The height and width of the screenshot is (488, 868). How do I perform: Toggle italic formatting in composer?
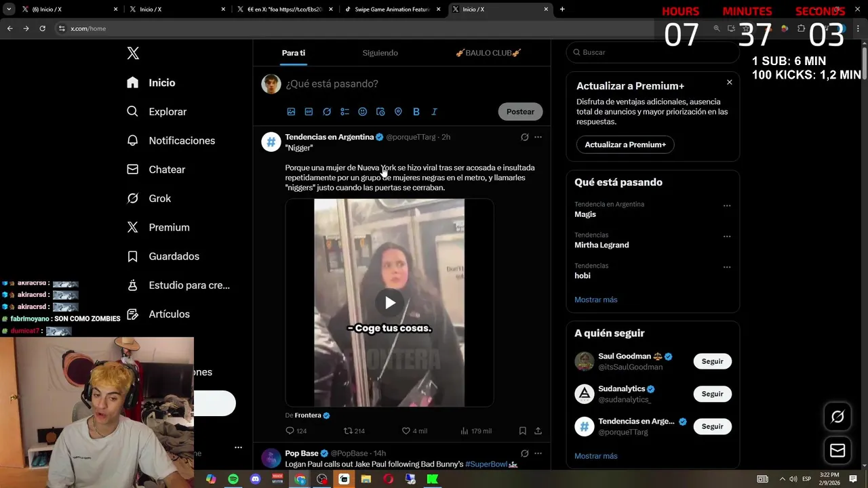(434, 112)
